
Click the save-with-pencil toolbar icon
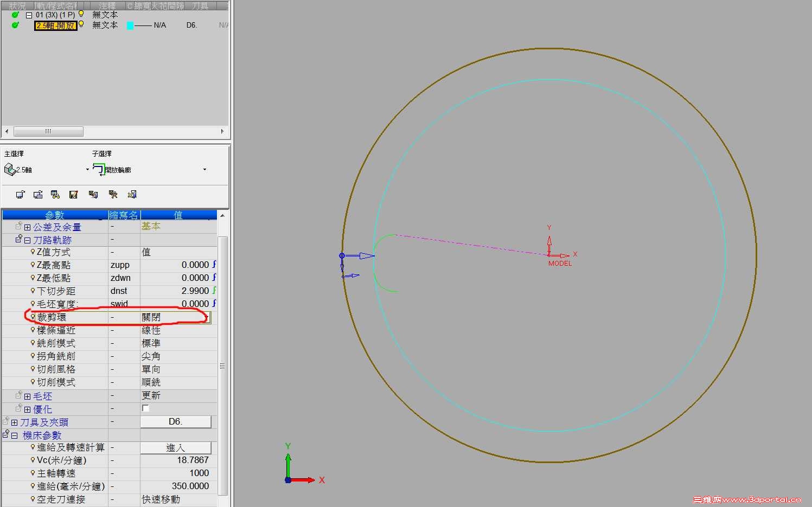[x=74, y=194]
